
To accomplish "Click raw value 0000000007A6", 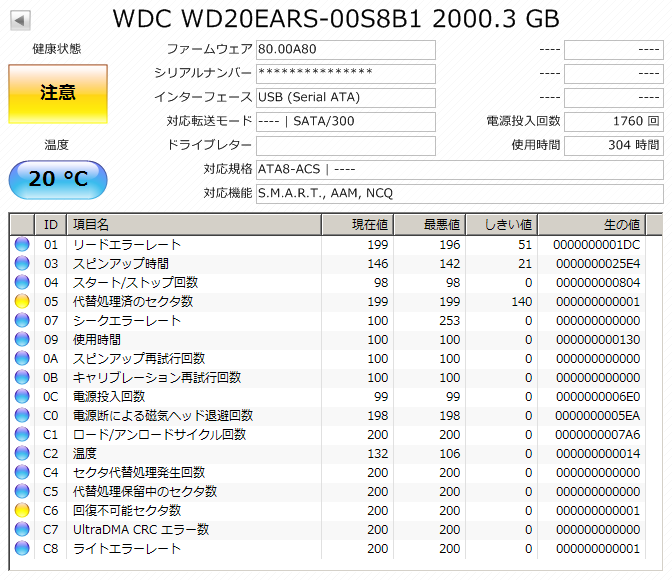I will (x=597, y=434).
